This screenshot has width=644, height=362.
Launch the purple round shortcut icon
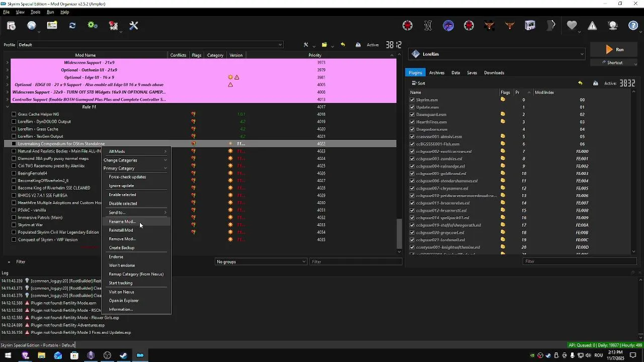448,26
